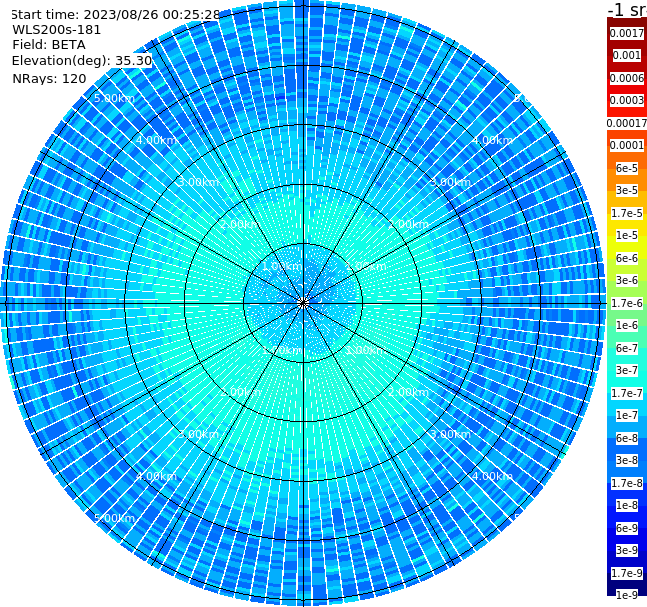Viewport: 647px width, 607px height.
Task: Select the 0.0001 colorbar label
Action: (x=627, y=145)
